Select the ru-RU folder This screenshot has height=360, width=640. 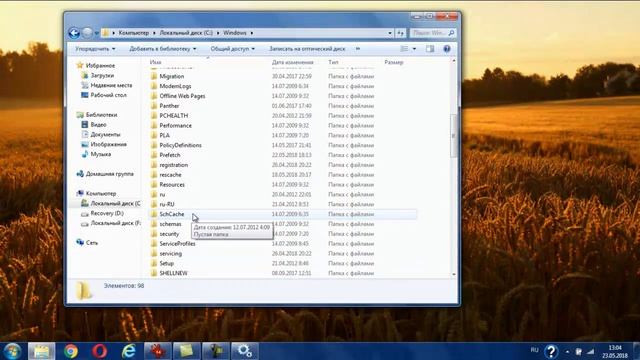(167, 204)
